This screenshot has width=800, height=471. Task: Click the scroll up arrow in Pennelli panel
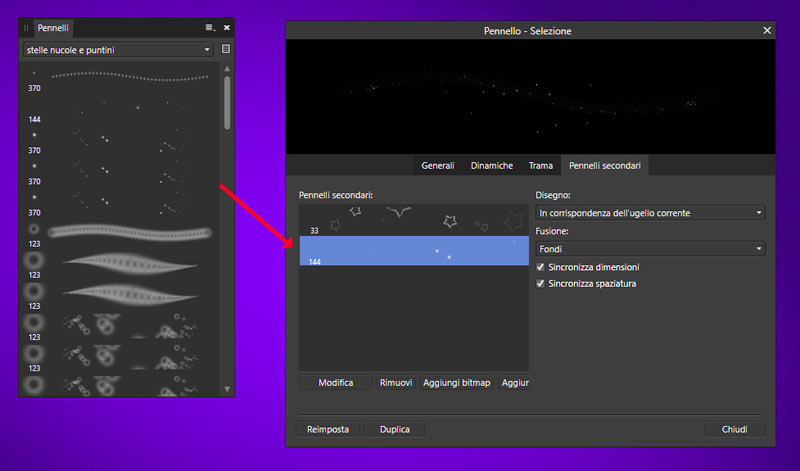227,68
